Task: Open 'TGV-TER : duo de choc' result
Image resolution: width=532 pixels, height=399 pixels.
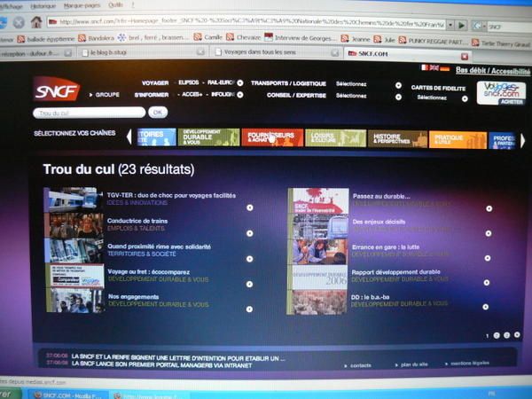Action: (x=171, y=195)
